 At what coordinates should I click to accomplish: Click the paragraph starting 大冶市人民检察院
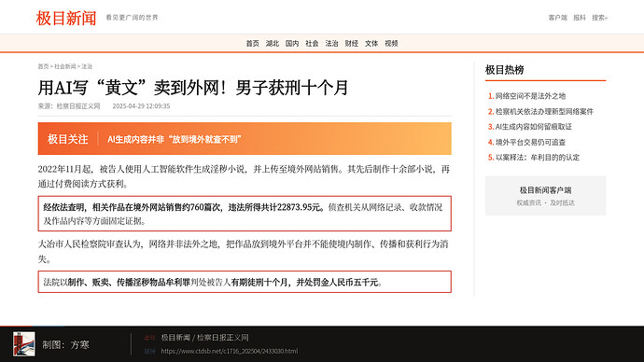244,251
